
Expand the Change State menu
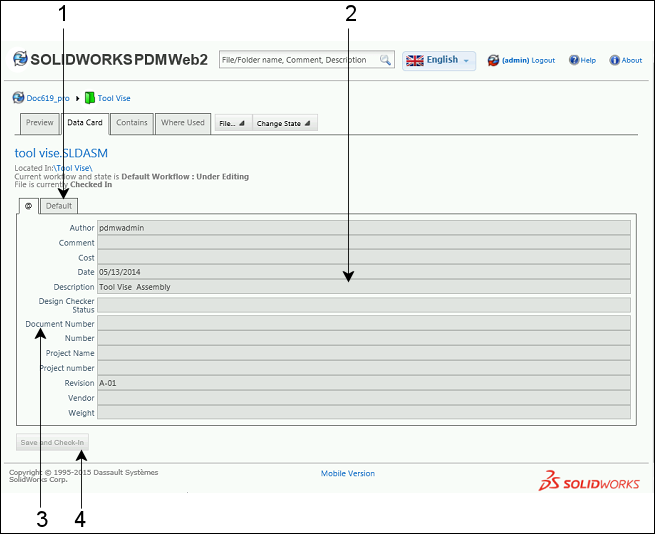pyautogui.click(x=284, y=123)
